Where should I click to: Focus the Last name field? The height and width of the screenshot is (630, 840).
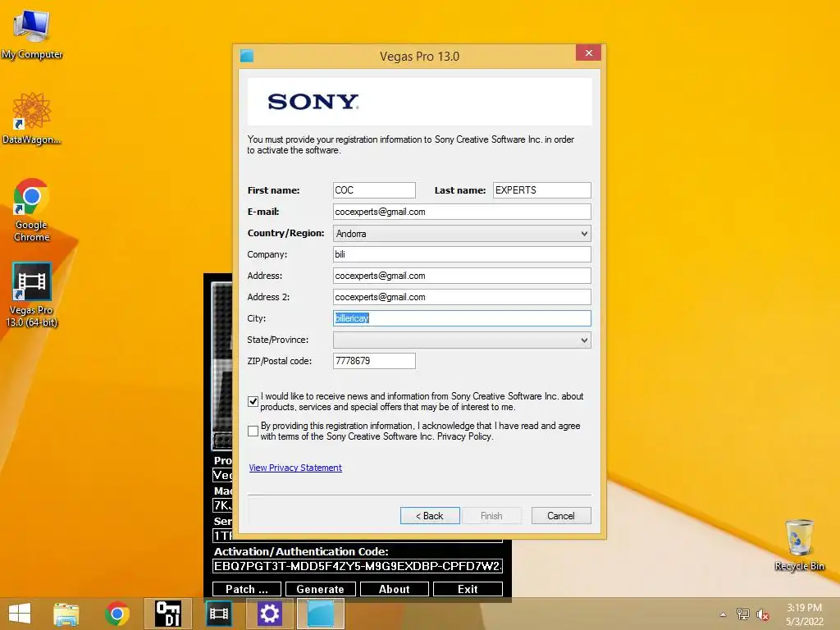pyautogui.click(x=541, y=190)
